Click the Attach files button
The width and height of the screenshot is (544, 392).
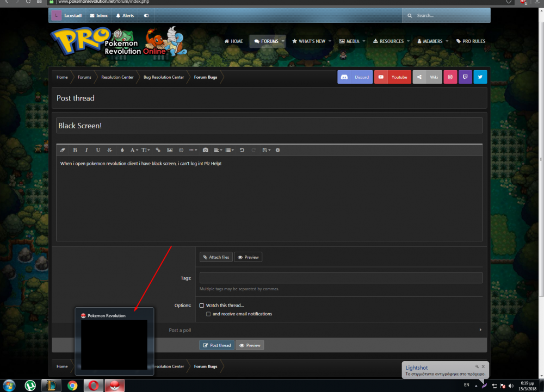coord(216,257)
